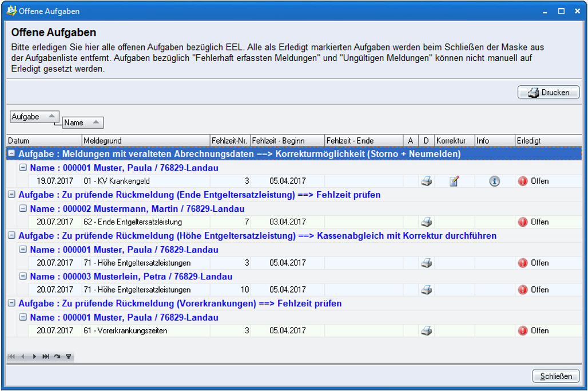The image size is (588, 391).
Task: Collapse the Mustermann, Martin name group
Action: tap(23, 208)
